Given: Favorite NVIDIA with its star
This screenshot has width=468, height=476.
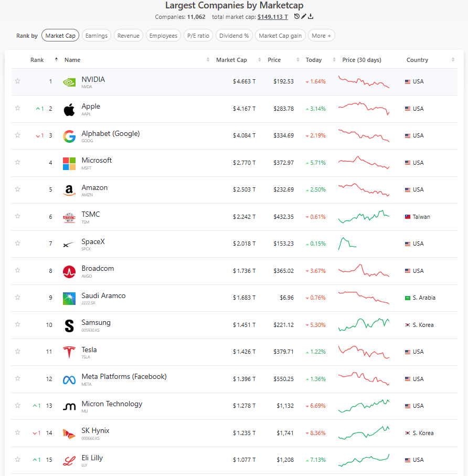Looking at the screenshot, I should coord(18,81).
